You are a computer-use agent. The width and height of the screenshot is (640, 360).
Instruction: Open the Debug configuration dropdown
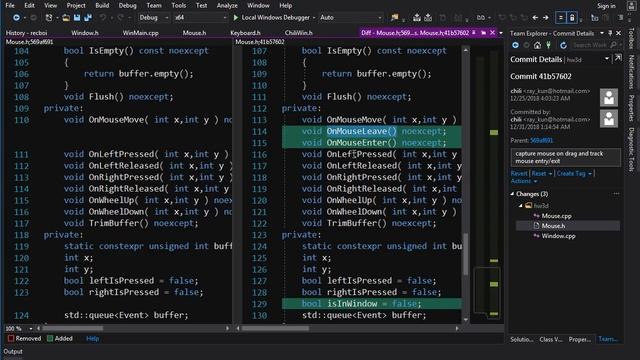pos(154,18)
